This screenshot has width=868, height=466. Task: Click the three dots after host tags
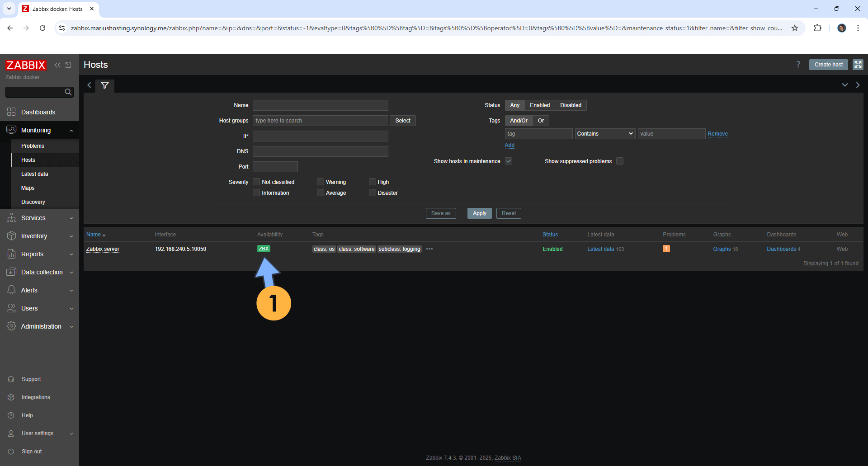[429, 249]
